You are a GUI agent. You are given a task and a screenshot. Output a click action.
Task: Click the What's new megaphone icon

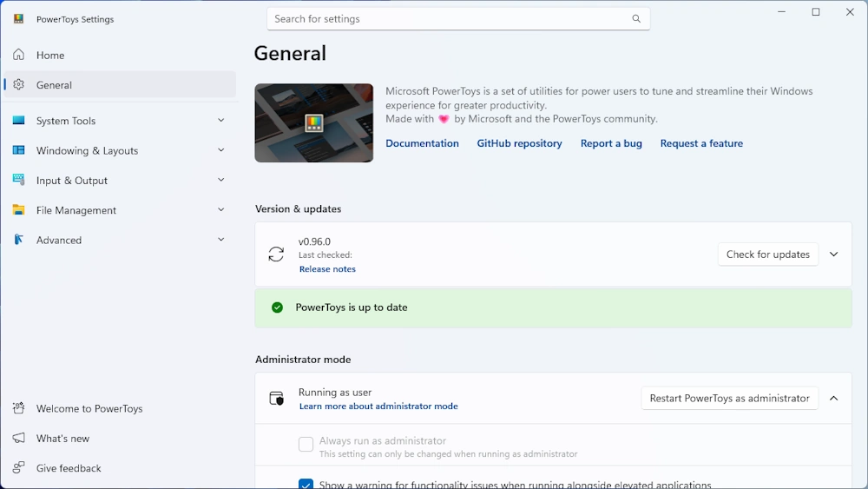(x=18, y=439)
